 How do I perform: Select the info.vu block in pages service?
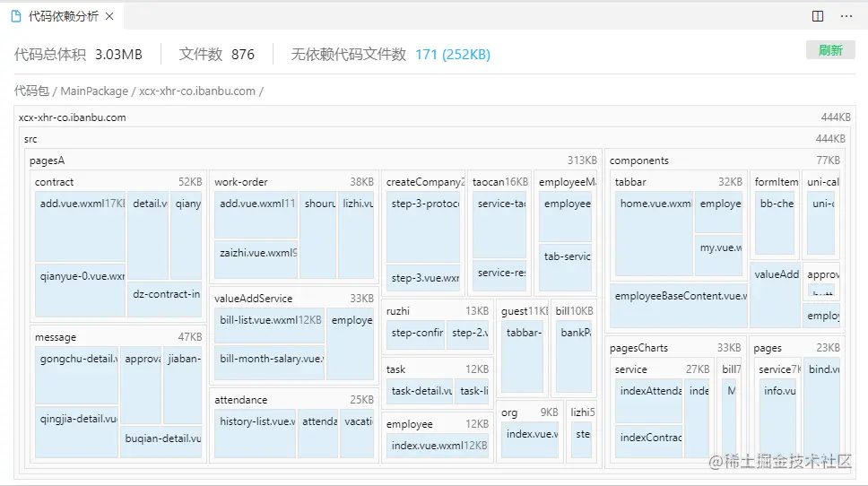coord(777,419)
